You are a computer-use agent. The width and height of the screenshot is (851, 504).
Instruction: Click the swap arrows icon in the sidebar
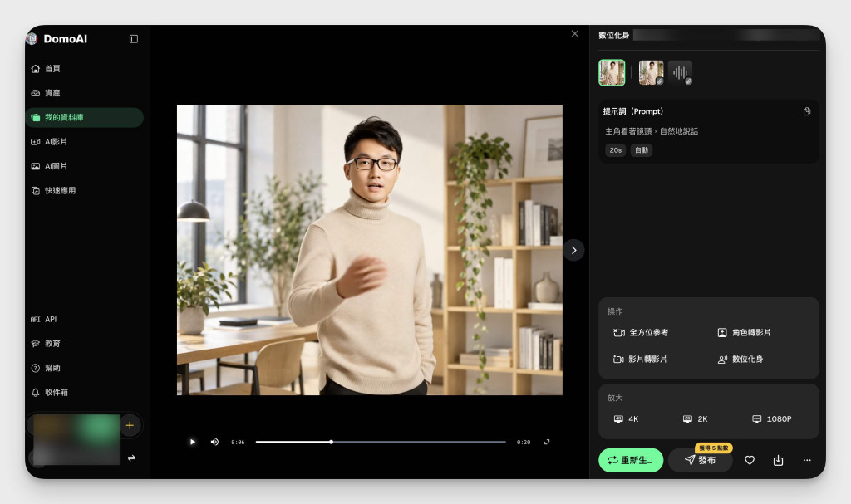coord(131,458)
